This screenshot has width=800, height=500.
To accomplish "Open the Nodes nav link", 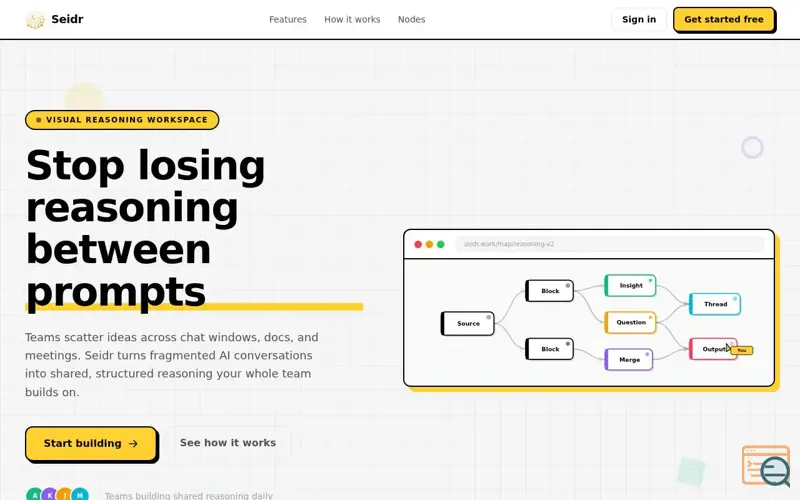I will coord(411,19).
